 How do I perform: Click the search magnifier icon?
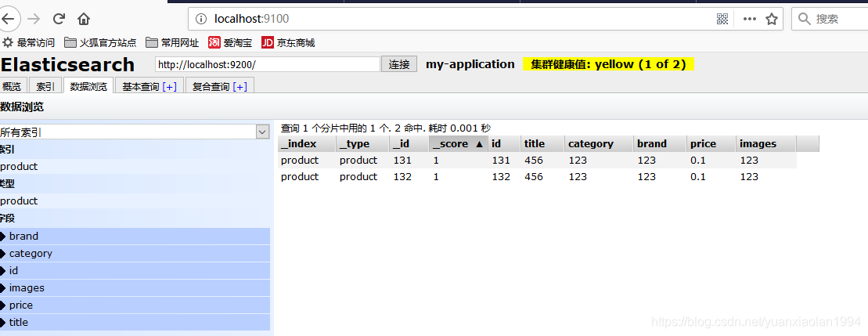coord(805,20)
